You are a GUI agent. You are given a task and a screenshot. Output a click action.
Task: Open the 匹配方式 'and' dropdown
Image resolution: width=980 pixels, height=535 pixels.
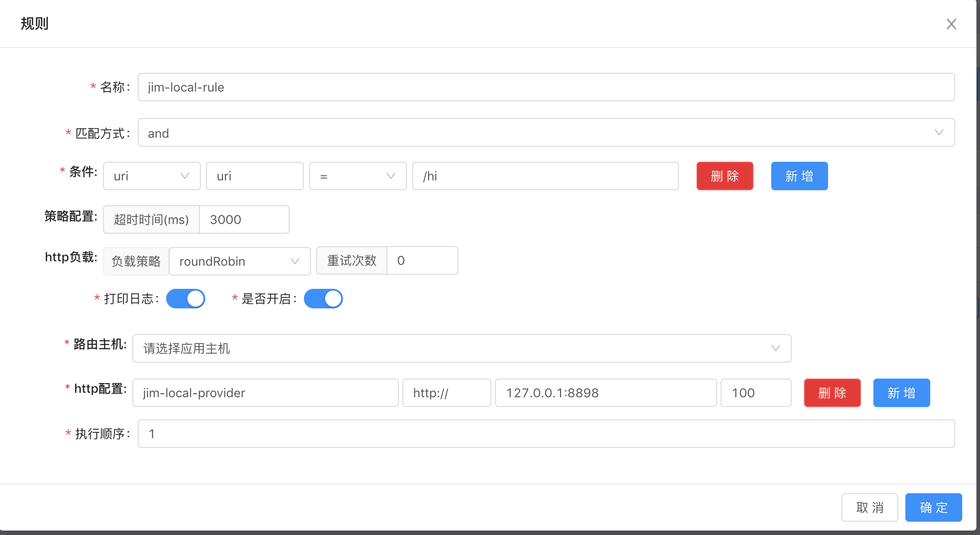pos(546,132)
